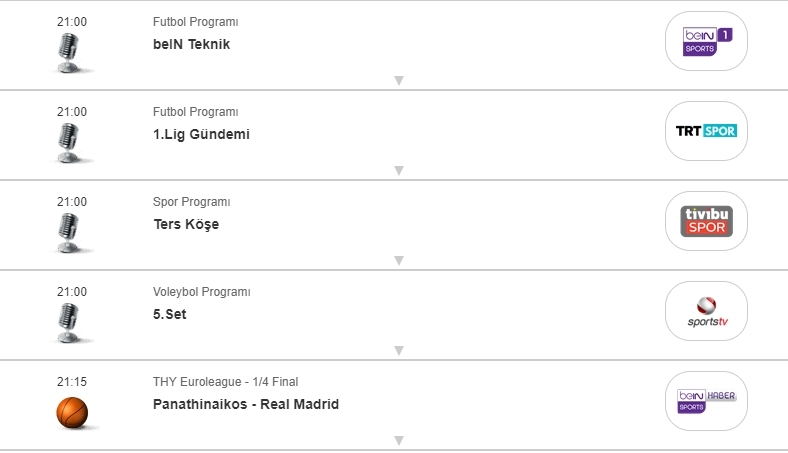
Task: Expand details for 1.Lig Gündemi row
Action: (x=398, y=171)
